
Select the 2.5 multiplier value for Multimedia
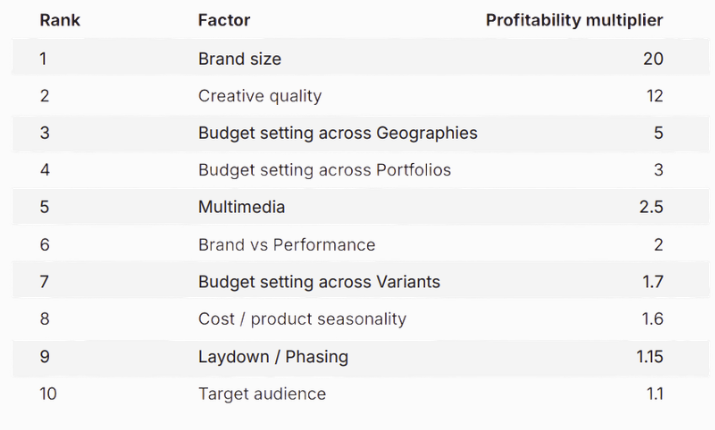click(x=650, y=207)
